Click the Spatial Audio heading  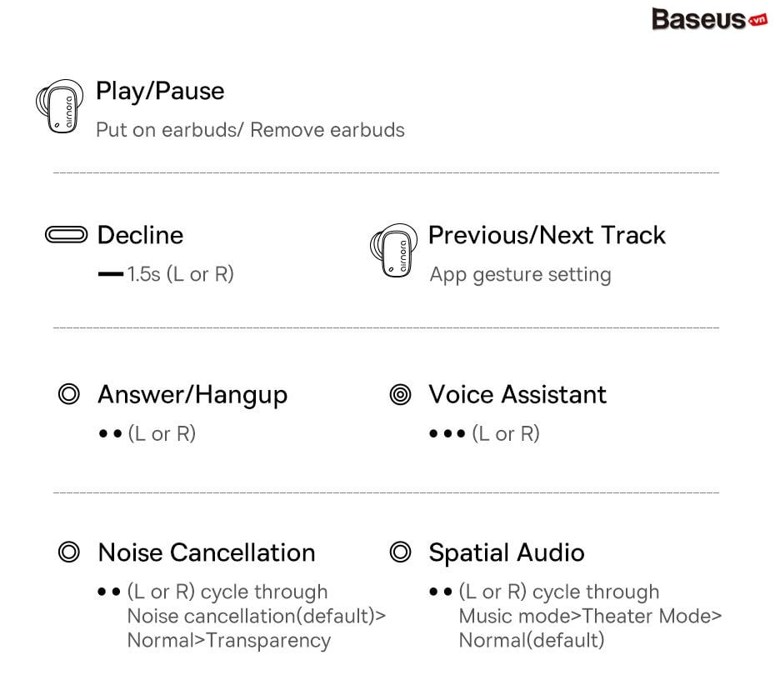tap(507, 552)
